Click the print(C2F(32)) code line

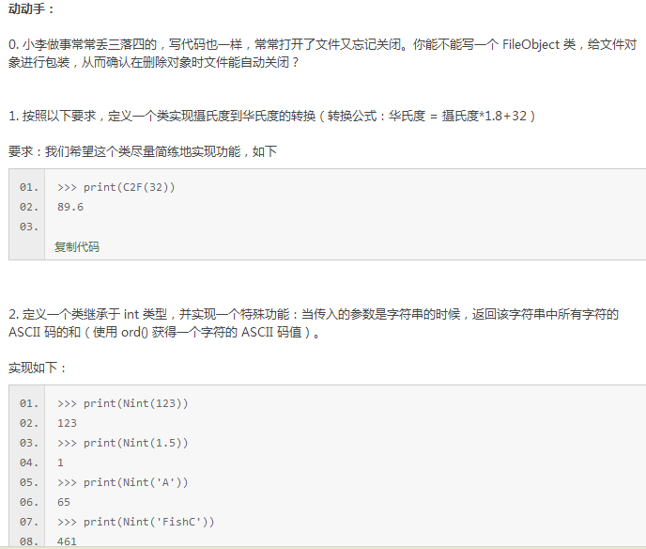[x=116, y=187]
